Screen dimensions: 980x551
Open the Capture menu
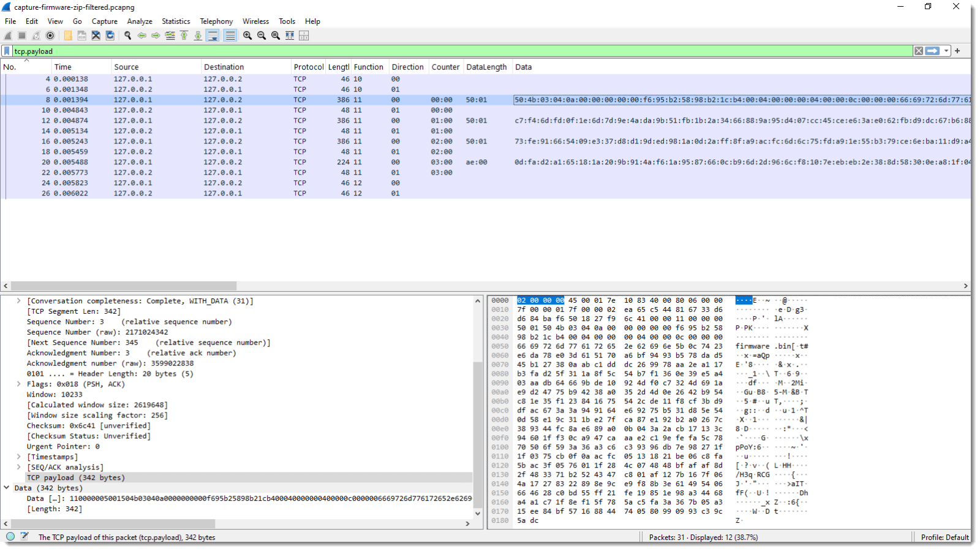[105, 21]
